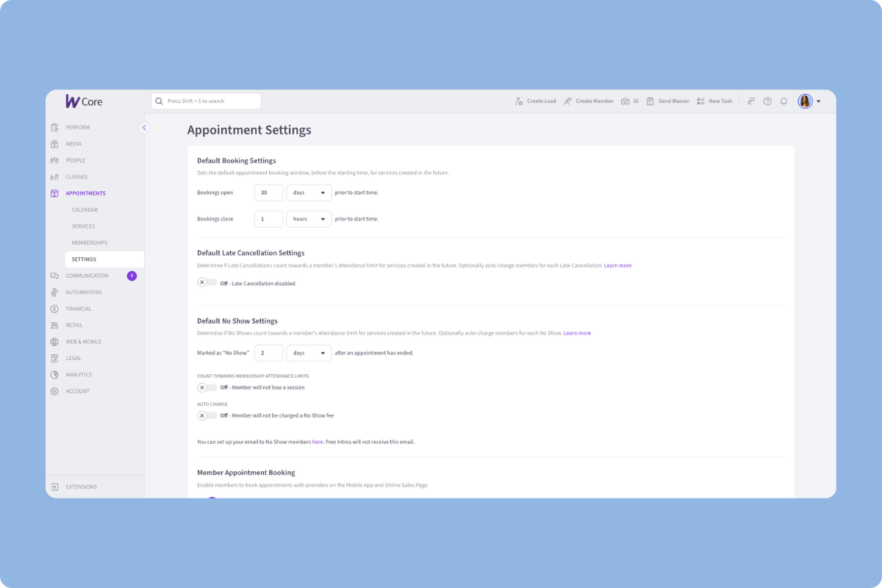882x588 pixels.
Task: Open the Bookings open units dropdown
Action: 309,192
